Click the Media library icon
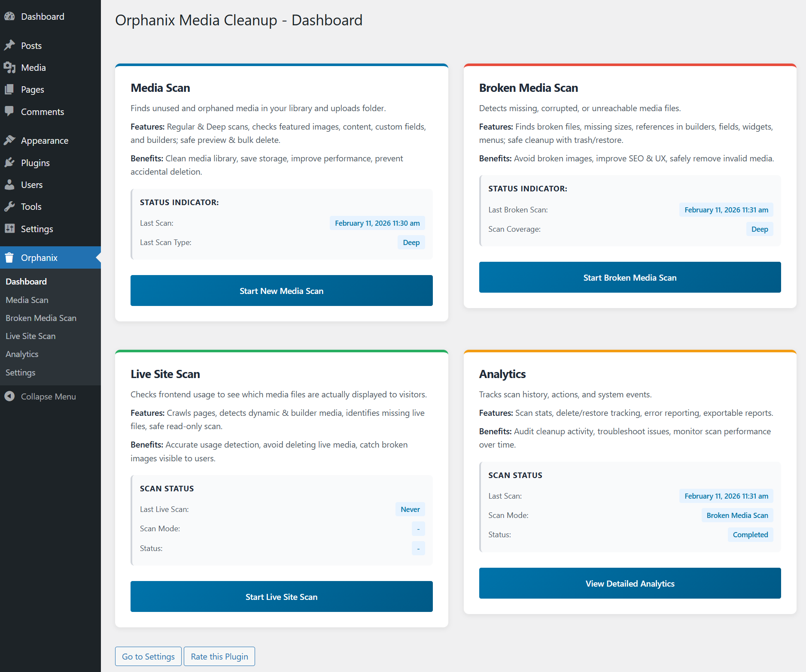This screenshot has height=672, width=806. [9, 67]
